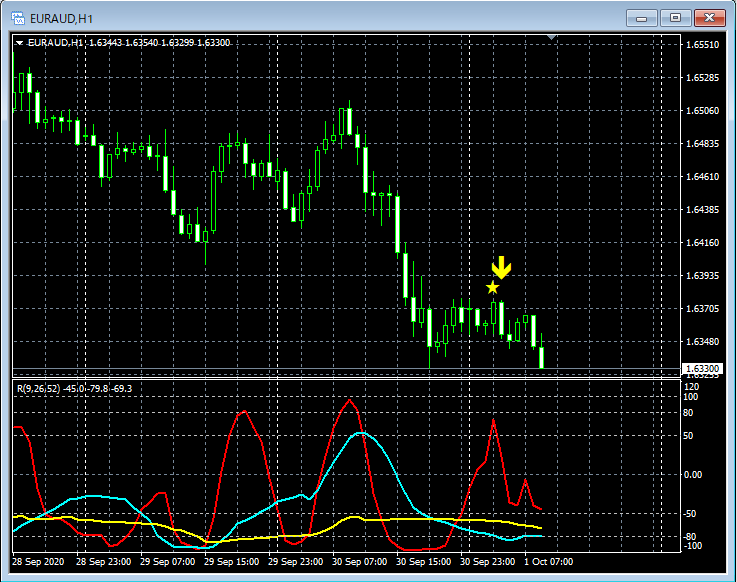
Task: Expand the EURAUD,H1 chart header triangle
Action: [x=19, y=43]
